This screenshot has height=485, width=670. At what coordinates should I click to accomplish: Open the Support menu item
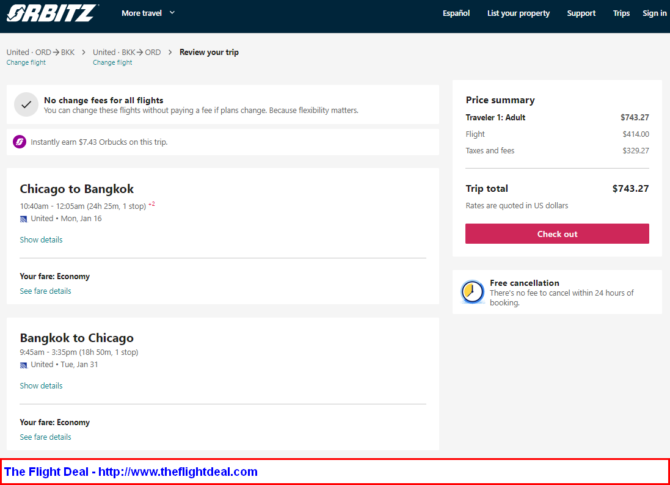coord(581,13)
